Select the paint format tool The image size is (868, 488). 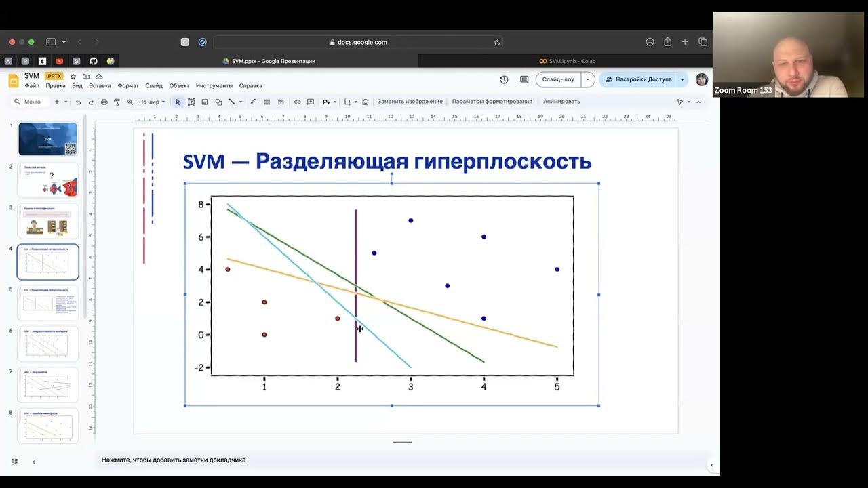point(117,102)
